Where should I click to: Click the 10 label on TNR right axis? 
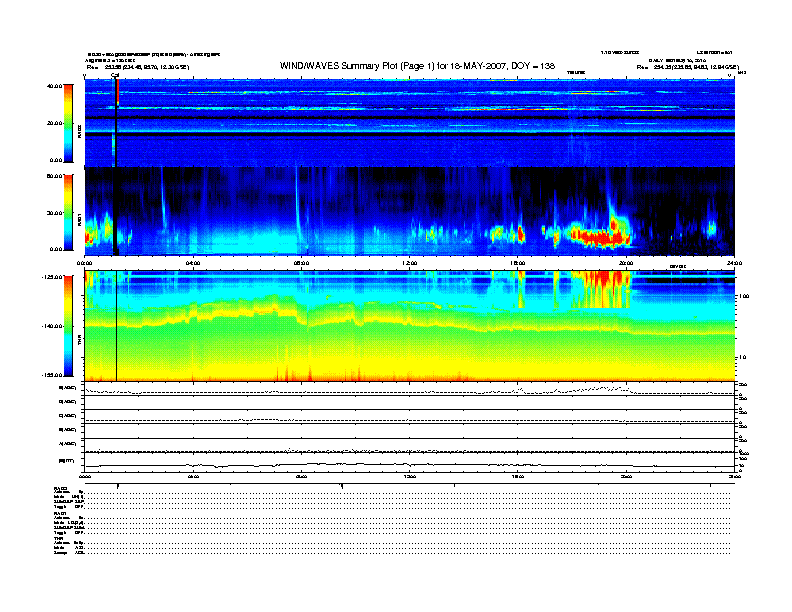(x=742, y=358)
